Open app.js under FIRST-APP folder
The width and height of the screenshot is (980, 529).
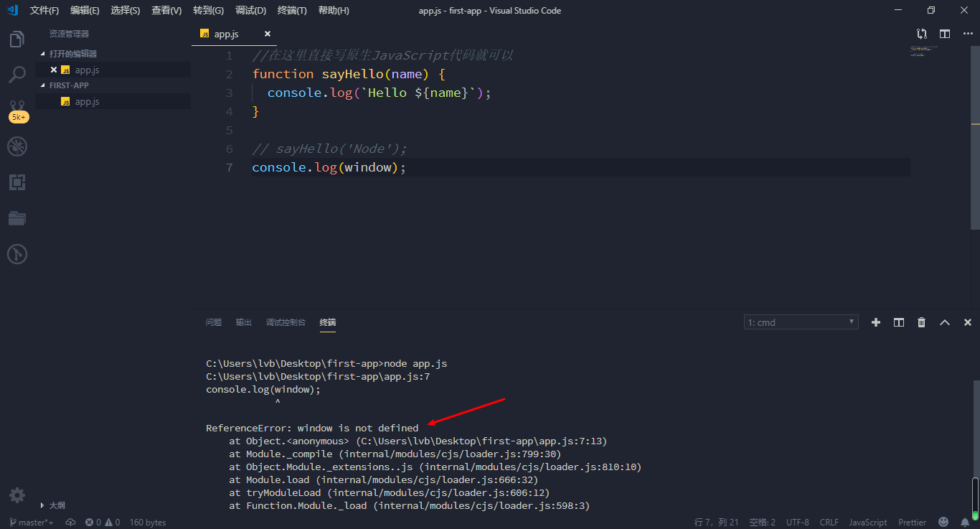113,101
